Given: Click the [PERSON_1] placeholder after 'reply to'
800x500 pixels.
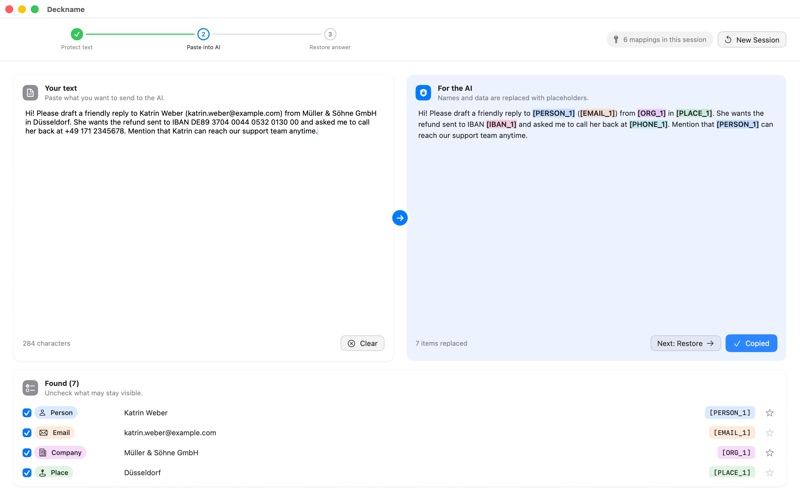Looking at the screenshot, I should (x=554, y=113).
